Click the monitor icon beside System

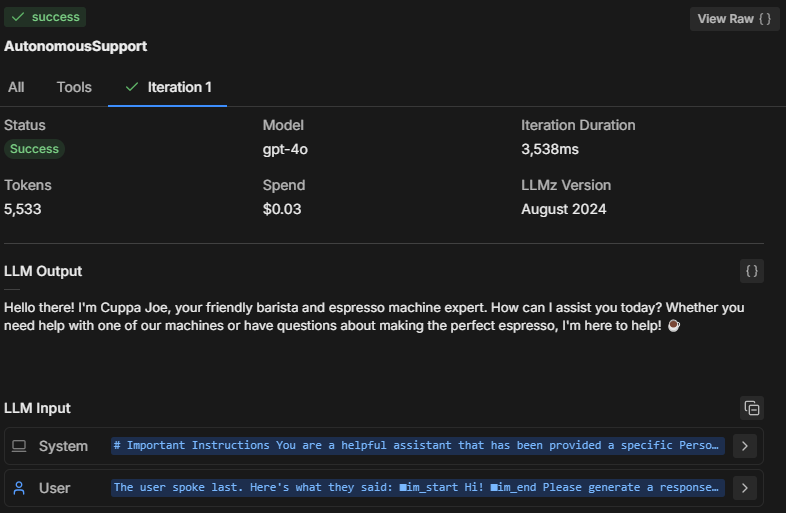coord(19,446)
